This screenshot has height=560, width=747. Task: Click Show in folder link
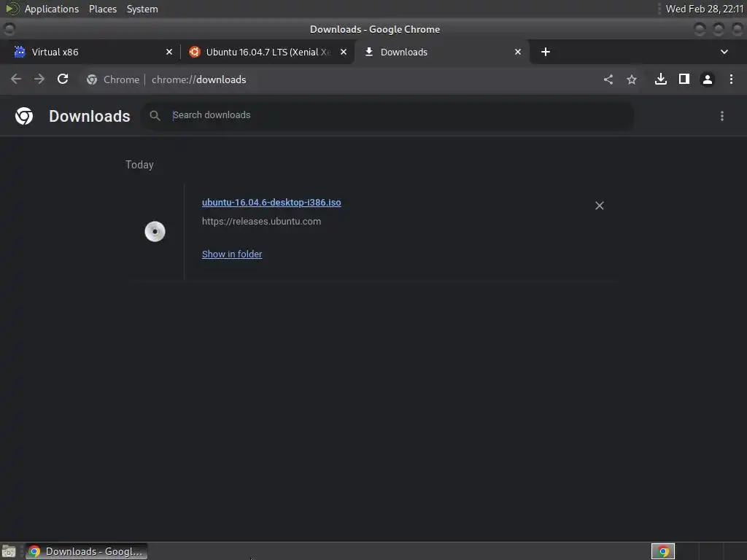[x=232, y=254]
